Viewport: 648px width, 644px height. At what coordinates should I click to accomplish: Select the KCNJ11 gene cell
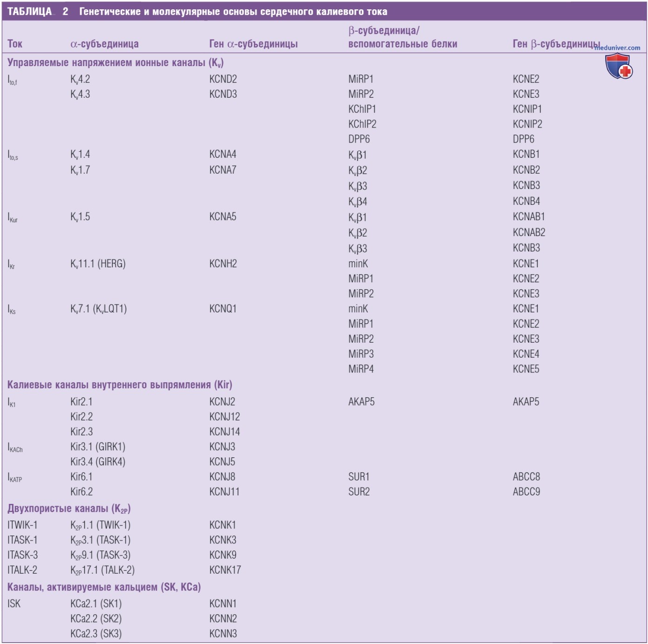tap(224, 492)
